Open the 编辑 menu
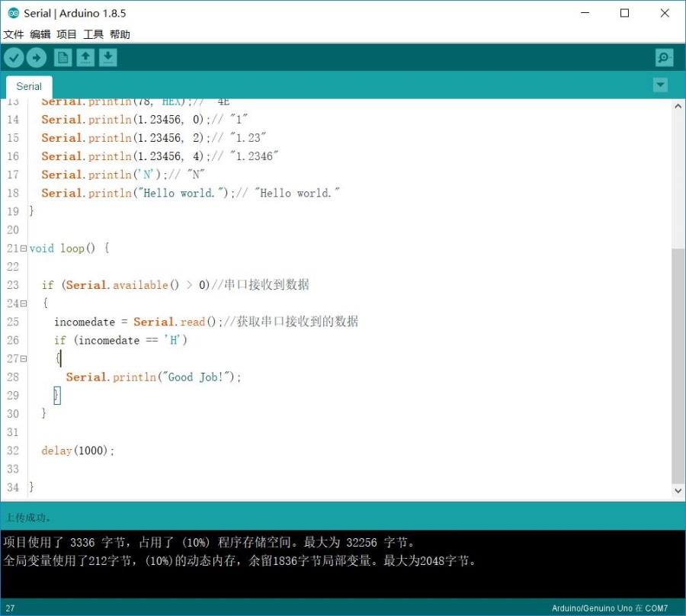 40,34
